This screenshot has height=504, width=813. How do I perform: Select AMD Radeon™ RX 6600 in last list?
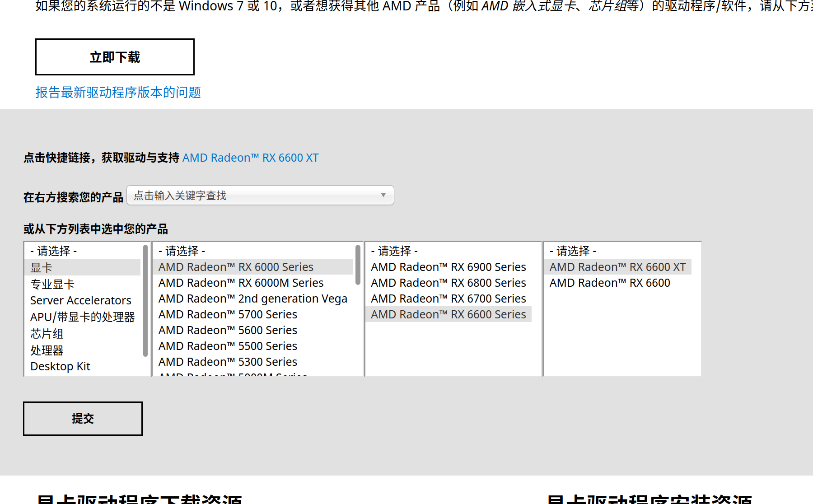(610, 283)
